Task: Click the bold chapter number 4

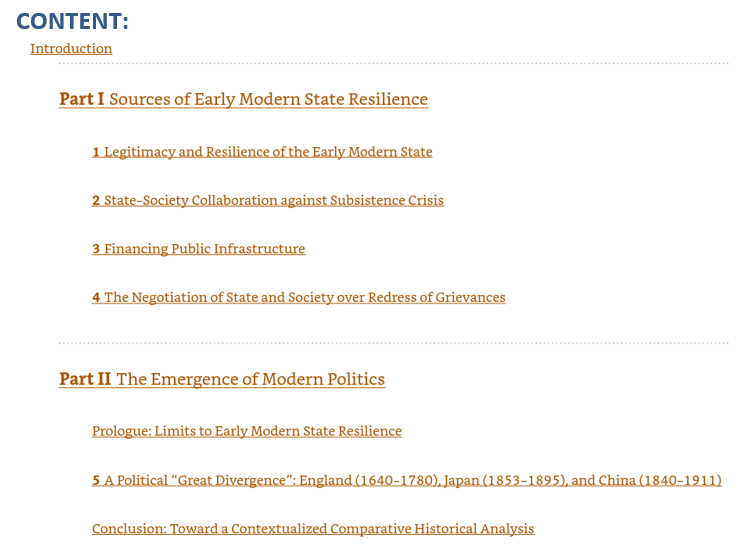Action: [x=96, y=297]
